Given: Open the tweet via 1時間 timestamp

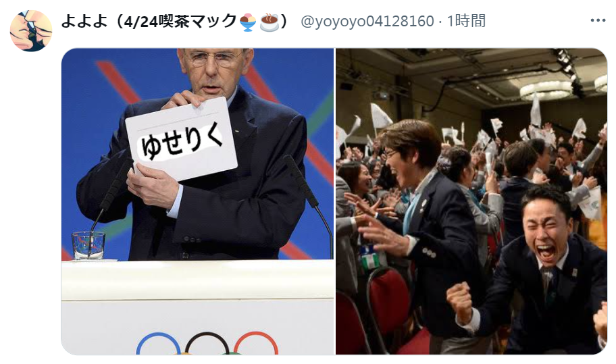Looking at the screenshot, I should 466,21.
